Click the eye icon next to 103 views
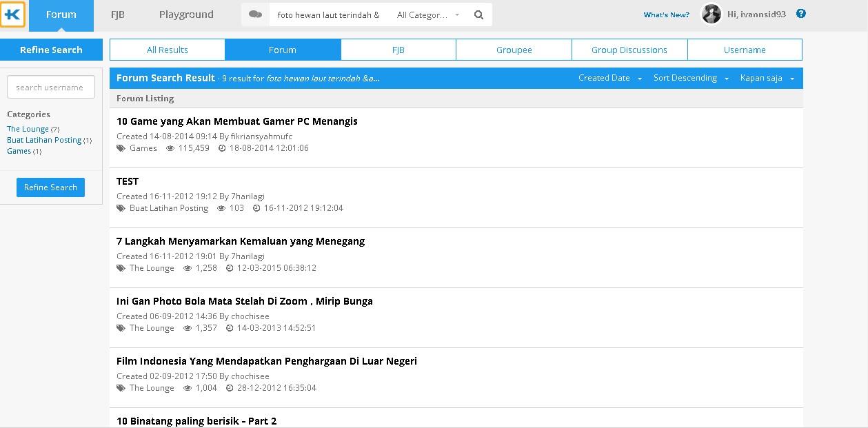Screen dimensions: 868x428 [x=221, y=208]
